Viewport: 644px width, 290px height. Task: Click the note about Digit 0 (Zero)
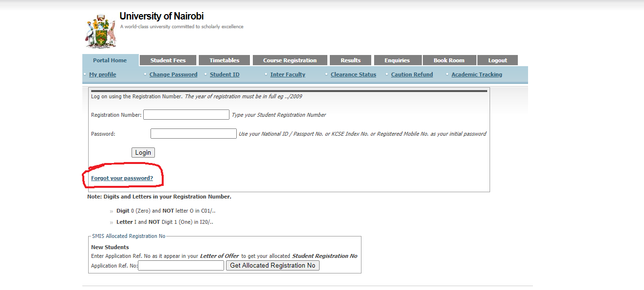point(166,211)
